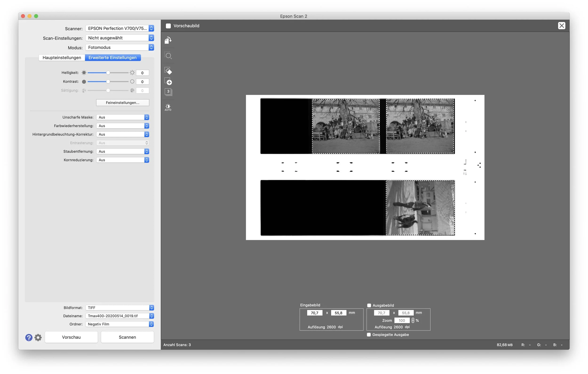Switch to the Erweiterte Einstellungen tab

pos(113,57)
